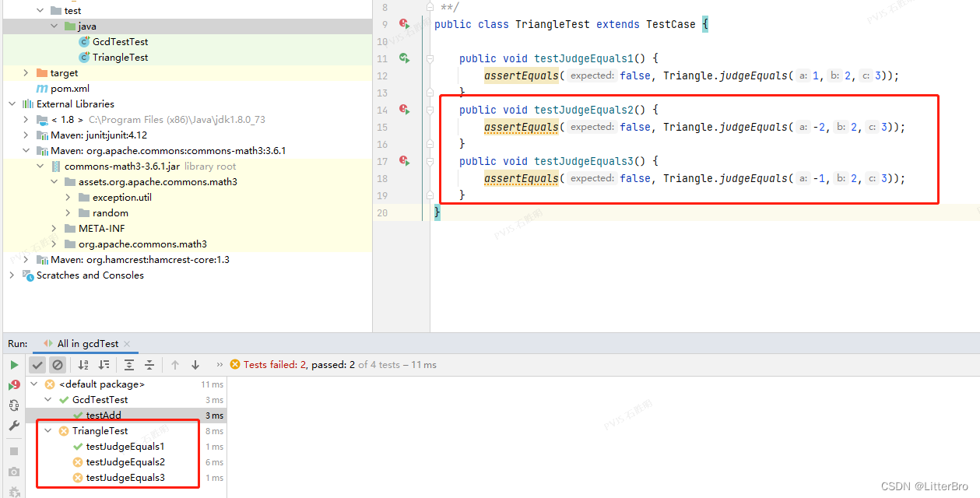Sort tests by duration in test toolbar
Viewport: 980px width, 498px height.
point(105,364)
